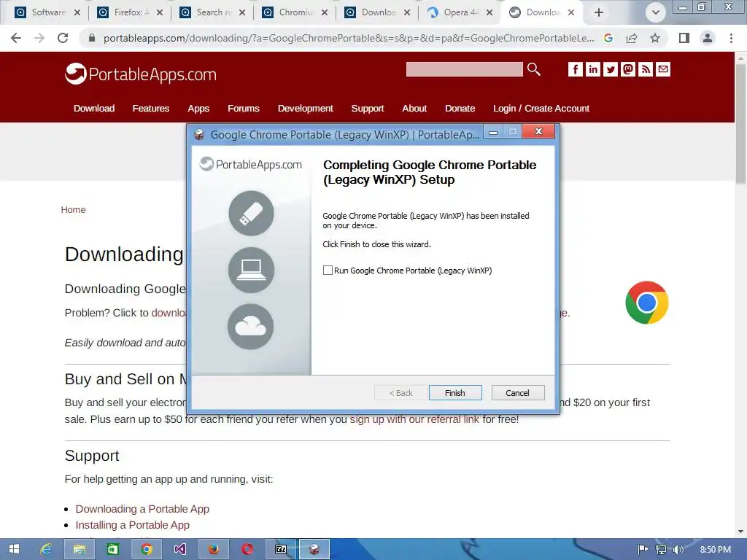
Task: Click the referral link text
Action: coord(414,419)
